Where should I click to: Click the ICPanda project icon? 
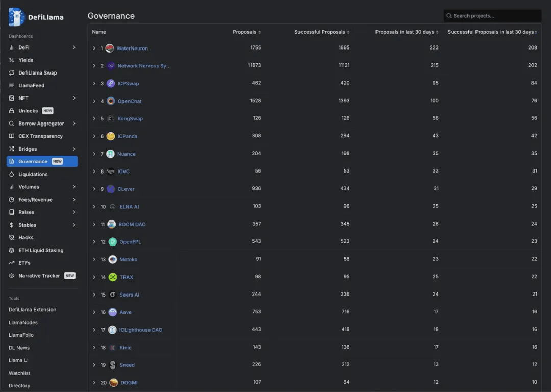click(x=111, y=136)
